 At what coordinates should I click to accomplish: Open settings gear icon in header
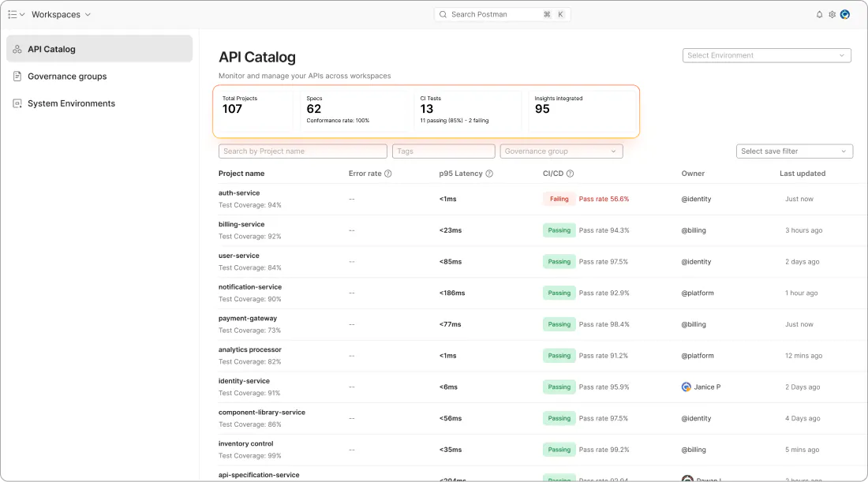point(832,14)
